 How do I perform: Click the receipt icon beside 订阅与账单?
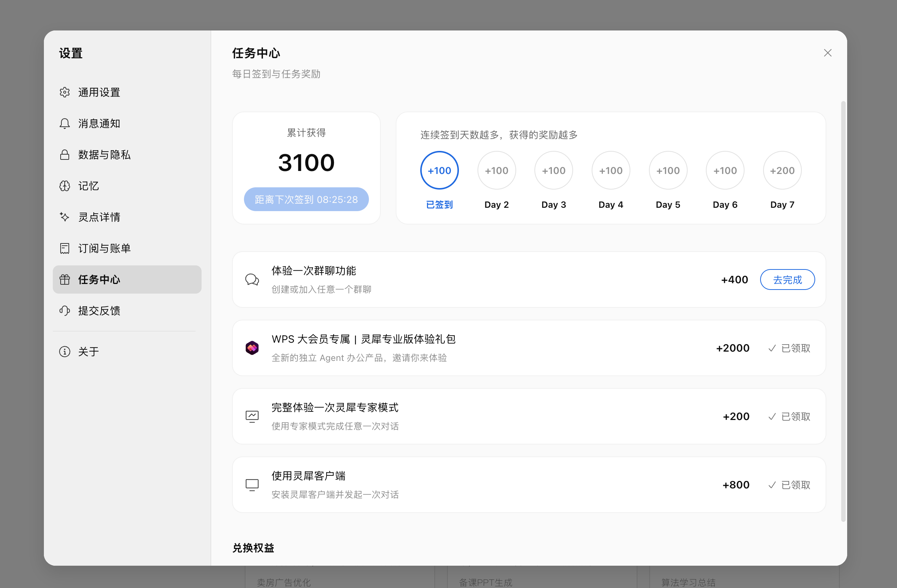click(x=64, y=248)
